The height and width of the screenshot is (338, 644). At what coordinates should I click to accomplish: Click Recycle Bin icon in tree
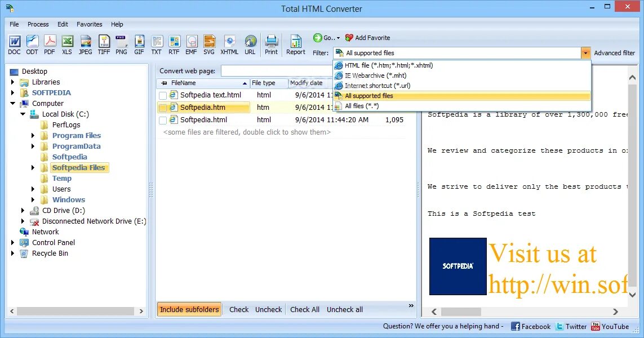point(24,253)
